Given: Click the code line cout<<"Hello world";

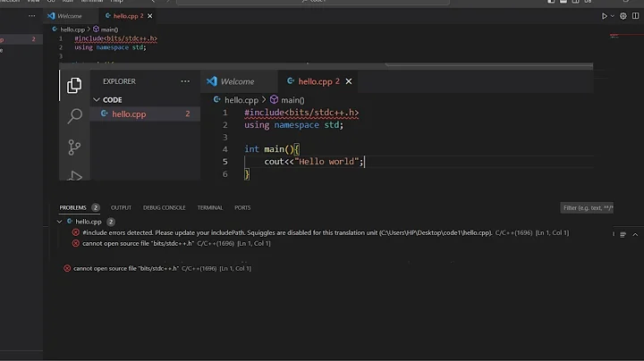Looking at the screenshot, I should [x=314, y=162].
